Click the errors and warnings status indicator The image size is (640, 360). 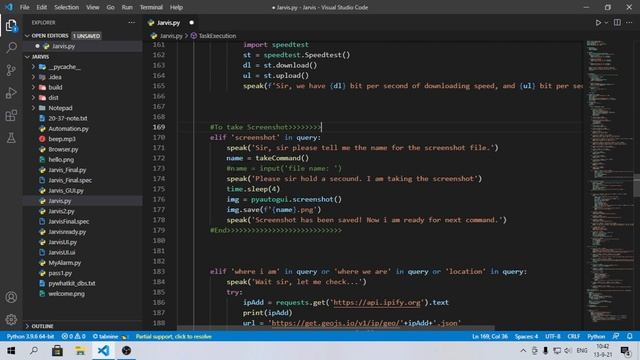point(73,337)
